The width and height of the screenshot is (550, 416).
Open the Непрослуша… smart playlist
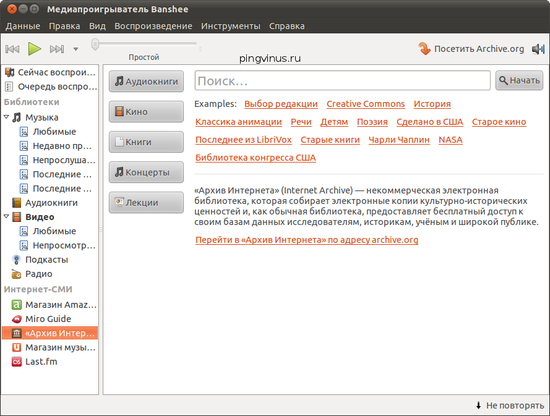(x=63, y=160)
